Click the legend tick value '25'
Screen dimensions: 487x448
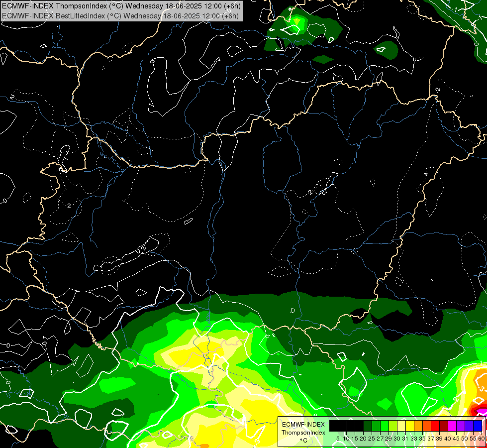click(x=372, y=439)
